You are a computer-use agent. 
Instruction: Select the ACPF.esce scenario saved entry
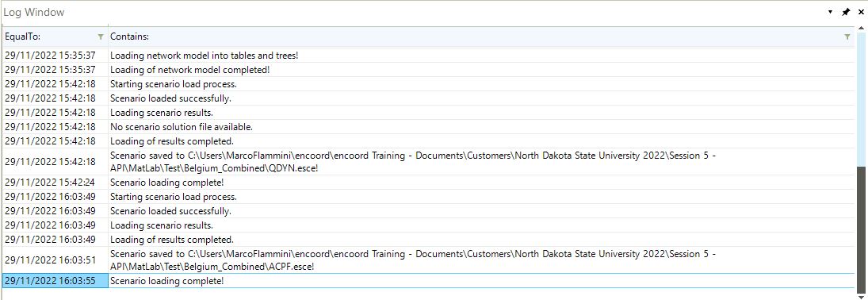click(429, 260)
